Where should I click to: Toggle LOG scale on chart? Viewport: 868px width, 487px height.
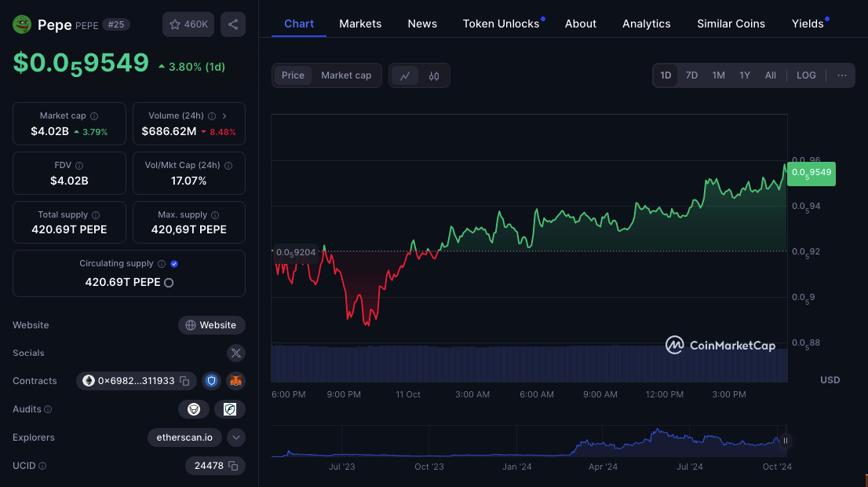coord(806,75)
